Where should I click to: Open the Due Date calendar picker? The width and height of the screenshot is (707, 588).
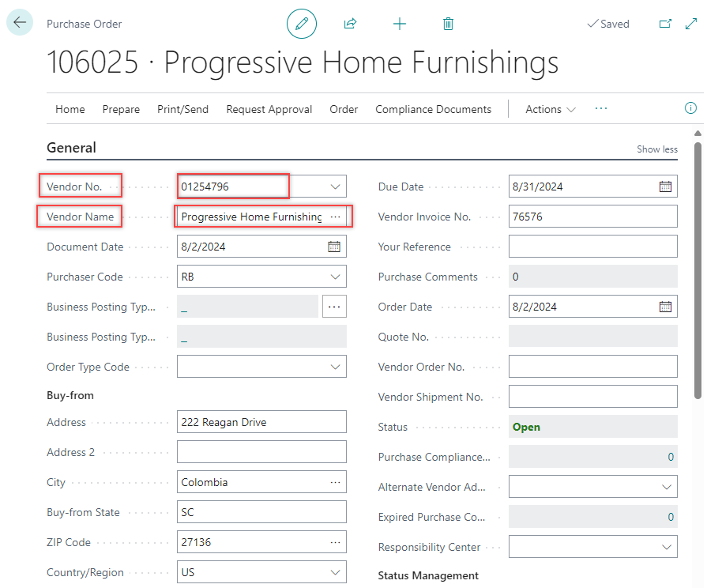pyautogui.click(x=665, y=187)
